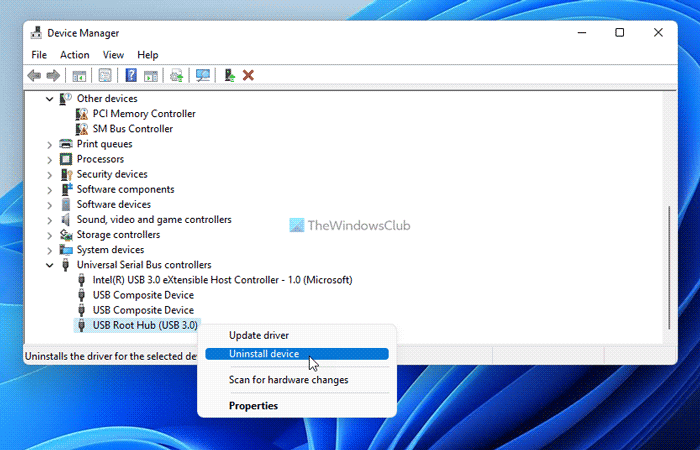Collapse Universal Serial Bus controllers
700x450 pixels.
click(x=49, y=265)
